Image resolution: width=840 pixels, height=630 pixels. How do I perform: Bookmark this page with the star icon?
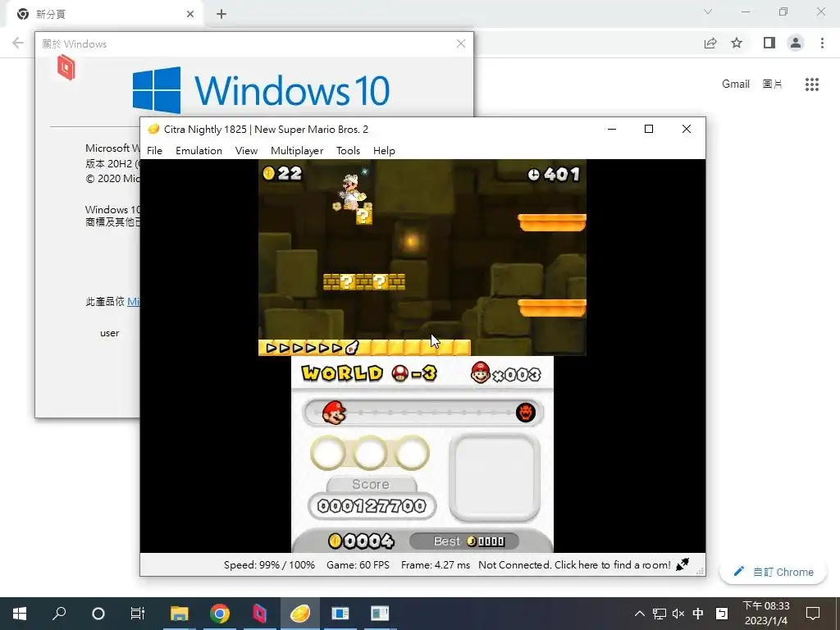pyautogui.click(x=737, y=43)
